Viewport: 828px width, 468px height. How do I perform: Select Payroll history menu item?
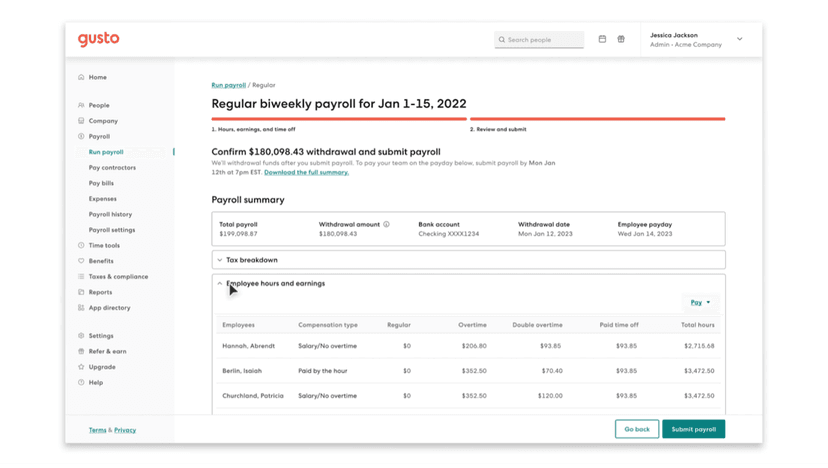click(110, 214)
